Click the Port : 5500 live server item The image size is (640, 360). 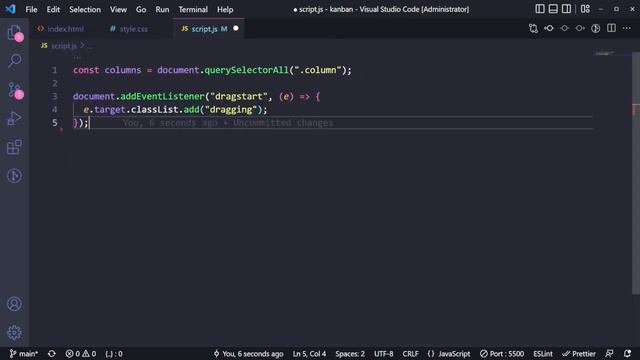click(502, 354)
